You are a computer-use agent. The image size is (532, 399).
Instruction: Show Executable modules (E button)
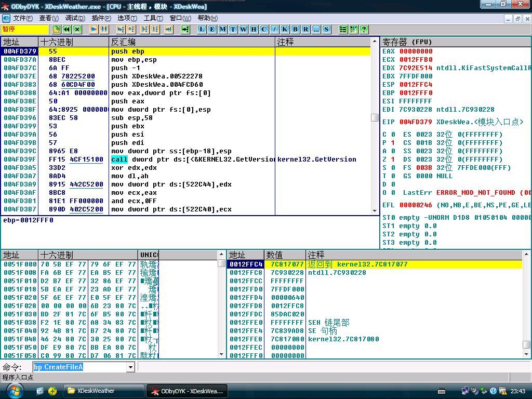point(212,30)
